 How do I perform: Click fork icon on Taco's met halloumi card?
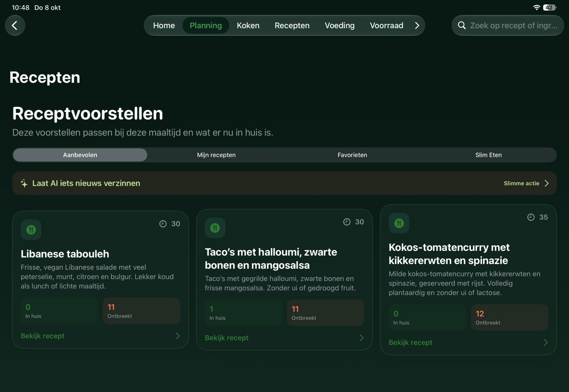[215, 228]
